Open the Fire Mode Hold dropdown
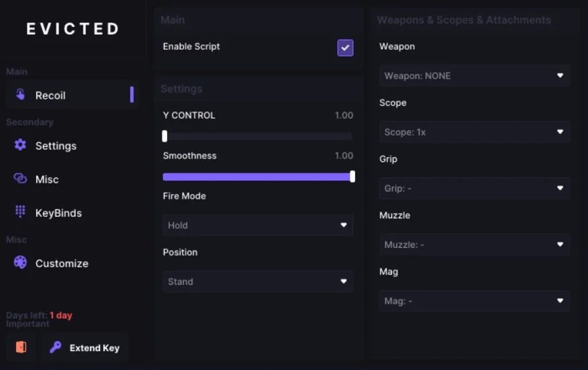 click(x=258, y=225)
